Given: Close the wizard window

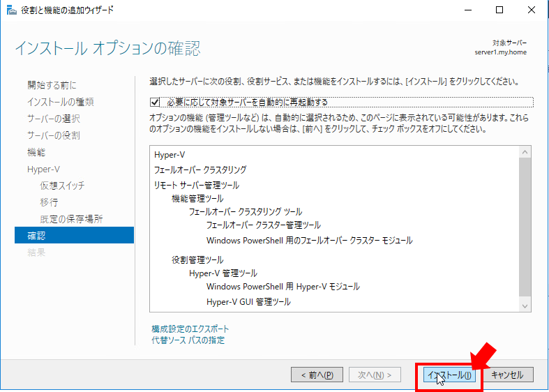Looking at the screenshot, I should click(x=532, y=10).
